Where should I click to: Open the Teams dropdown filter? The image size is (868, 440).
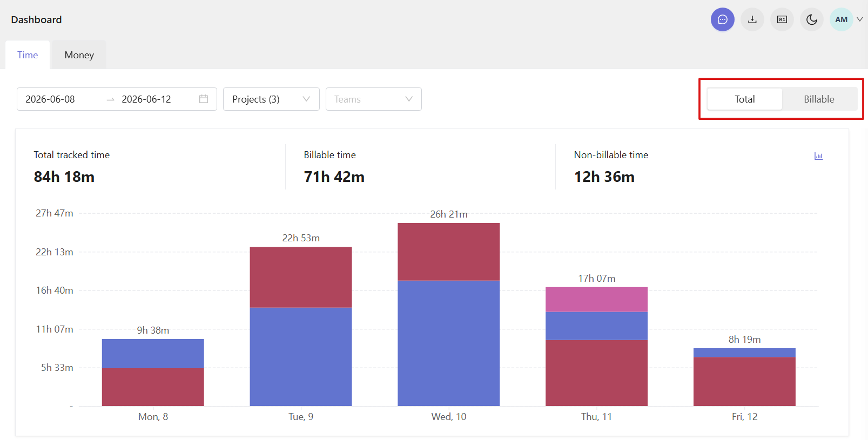373,99
